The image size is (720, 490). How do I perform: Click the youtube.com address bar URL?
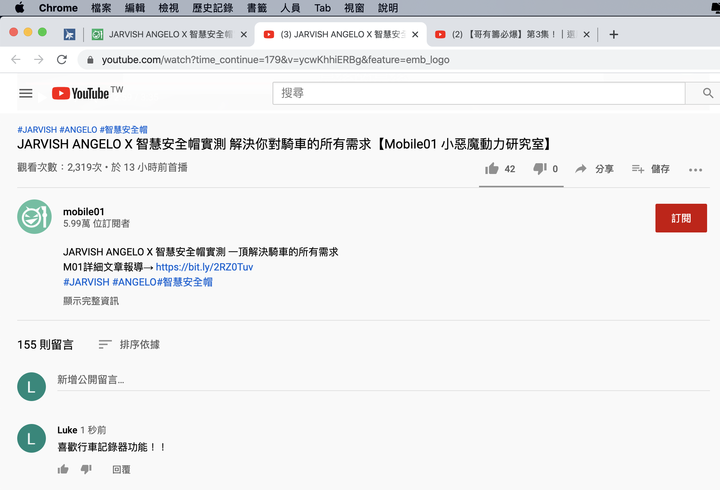point(276,60)
